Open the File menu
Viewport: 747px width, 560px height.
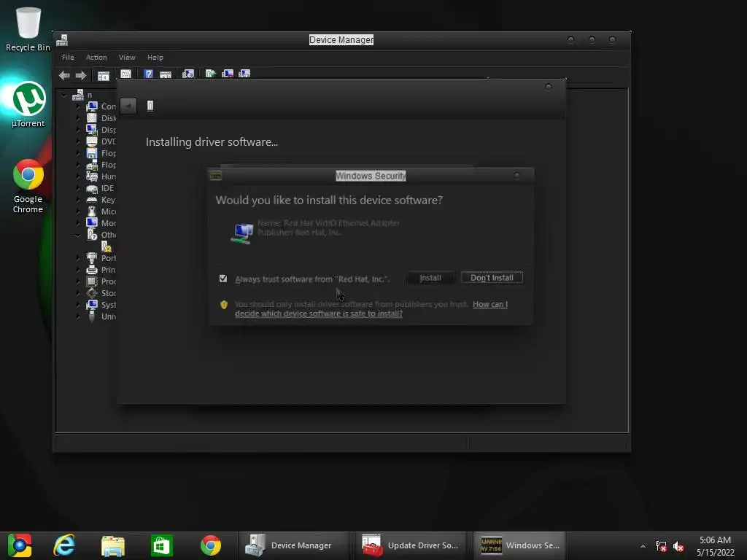click(68, 57)
